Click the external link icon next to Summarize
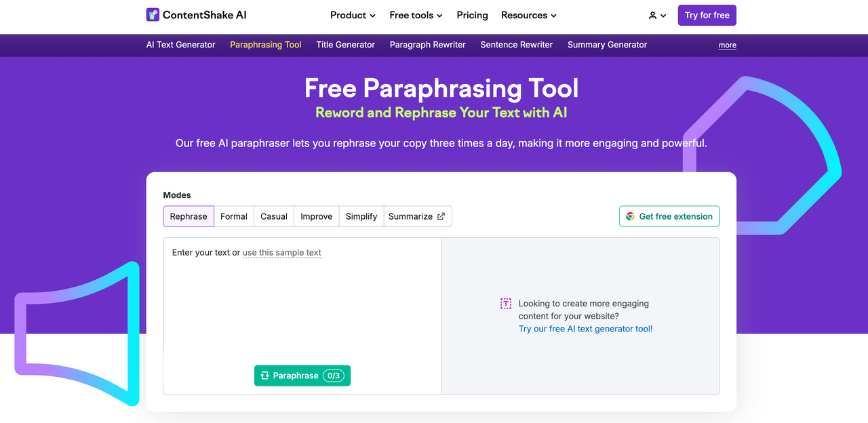Viewport: 868px width, 423px height. 441,216
